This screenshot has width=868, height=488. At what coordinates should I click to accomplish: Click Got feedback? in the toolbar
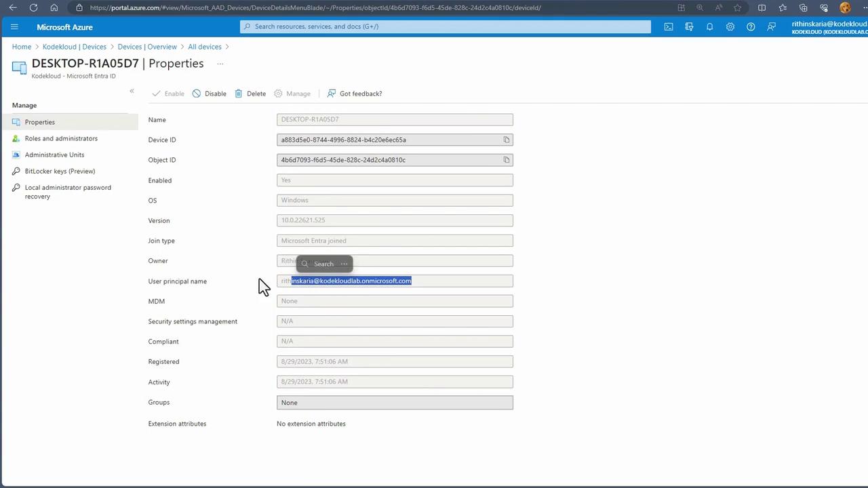[355, 94]
